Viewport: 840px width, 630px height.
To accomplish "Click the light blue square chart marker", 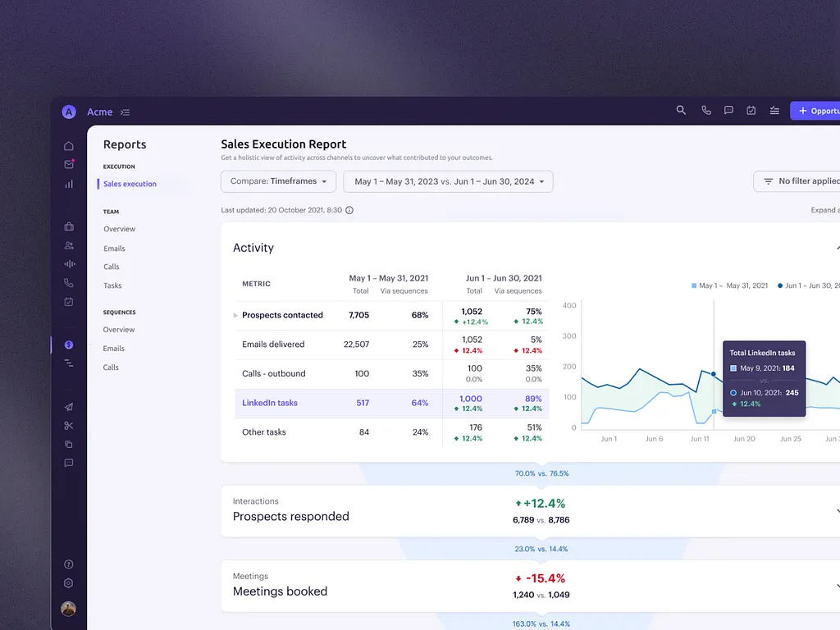I will (714, 412).
